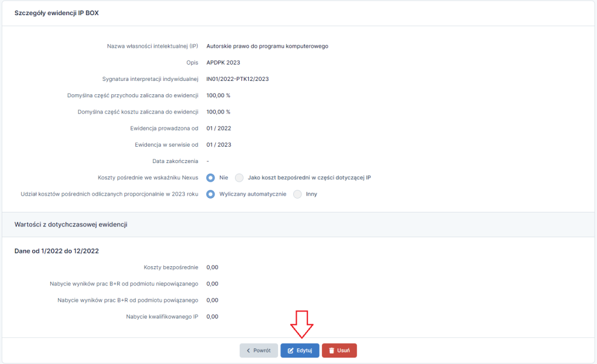597x364 pixels.
Task: Select "Nie" for Koszty pośrednie we wskaźniku Nexus
Action: coord(210,178)
